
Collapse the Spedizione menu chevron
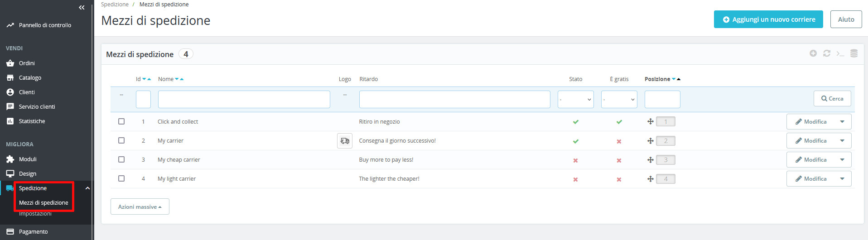point(87,188)
